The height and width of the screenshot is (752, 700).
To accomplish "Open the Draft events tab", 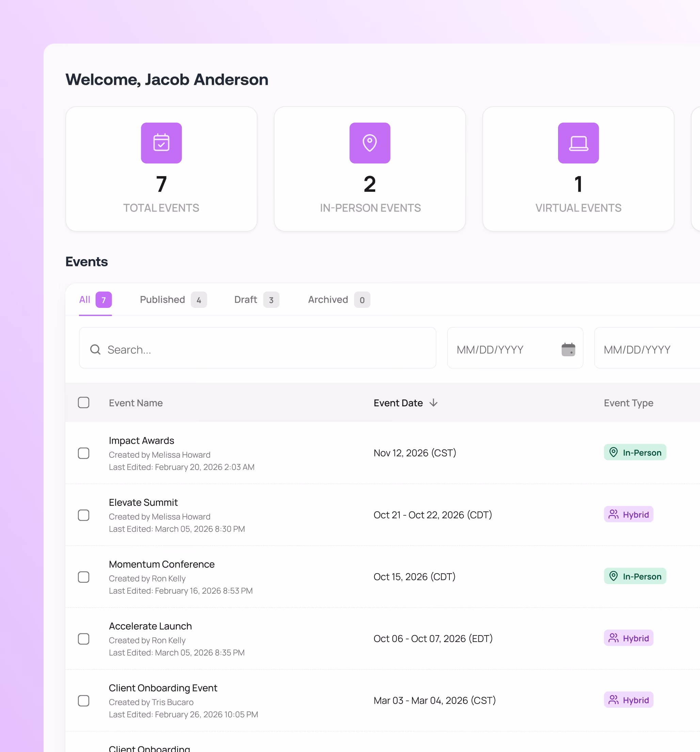I will click(x=256, y=300).
